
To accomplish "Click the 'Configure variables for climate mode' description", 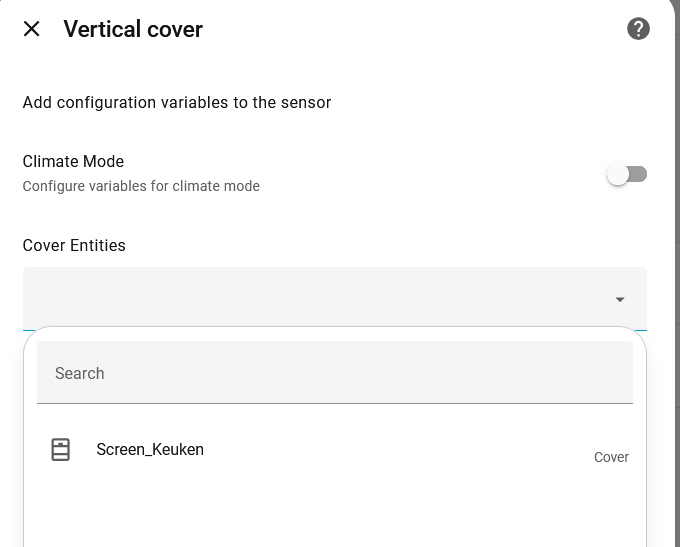I will 141,186.
